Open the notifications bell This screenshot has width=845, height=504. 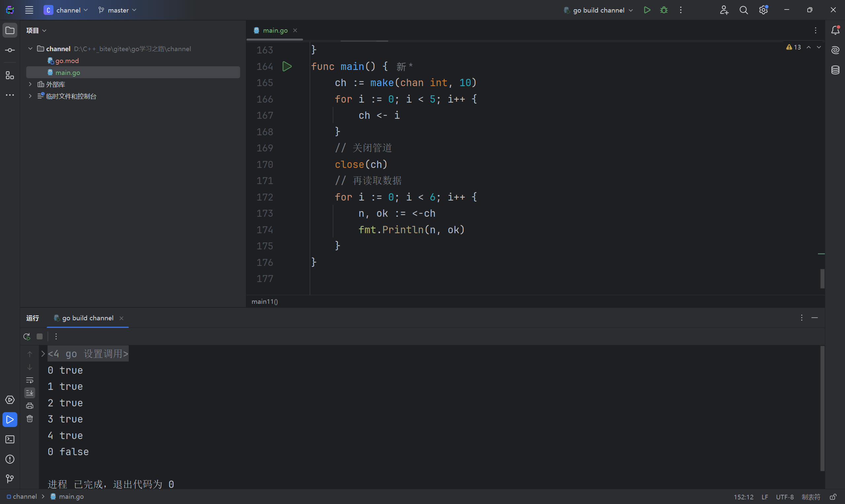[835, 30]
